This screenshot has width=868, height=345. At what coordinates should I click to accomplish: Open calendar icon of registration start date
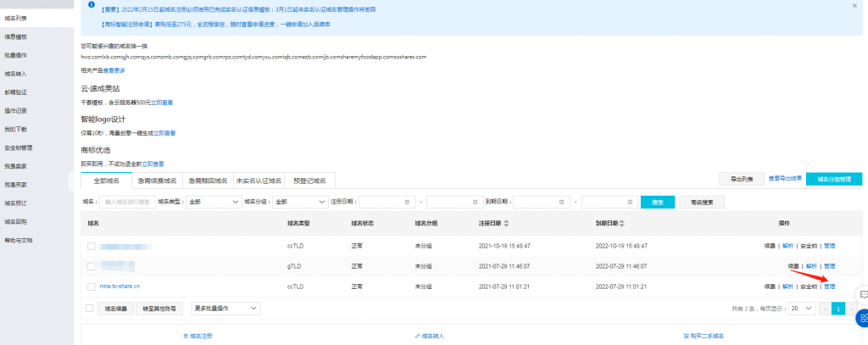(407, 202)
